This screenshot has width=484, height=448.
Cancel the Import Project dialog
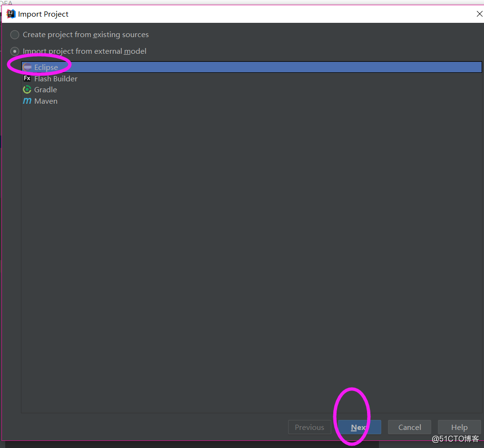point(410,428)
